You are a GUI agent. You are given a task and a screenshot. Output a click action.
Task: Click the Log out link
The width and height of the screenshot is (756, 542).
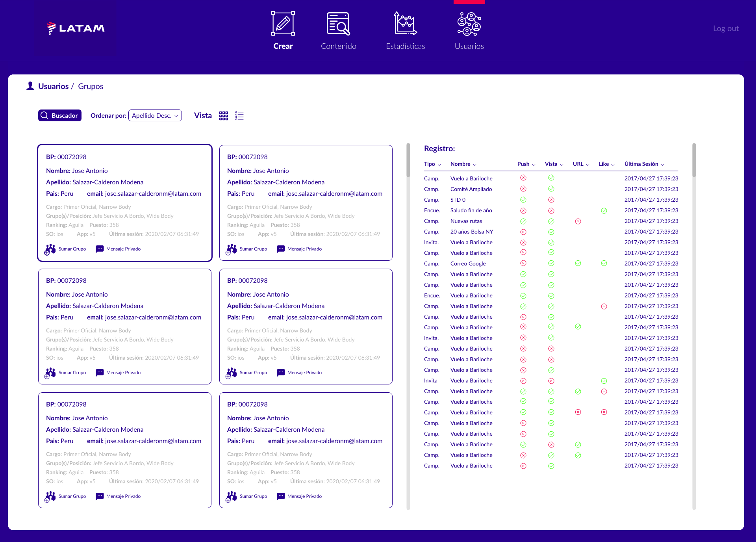[726, 28]
